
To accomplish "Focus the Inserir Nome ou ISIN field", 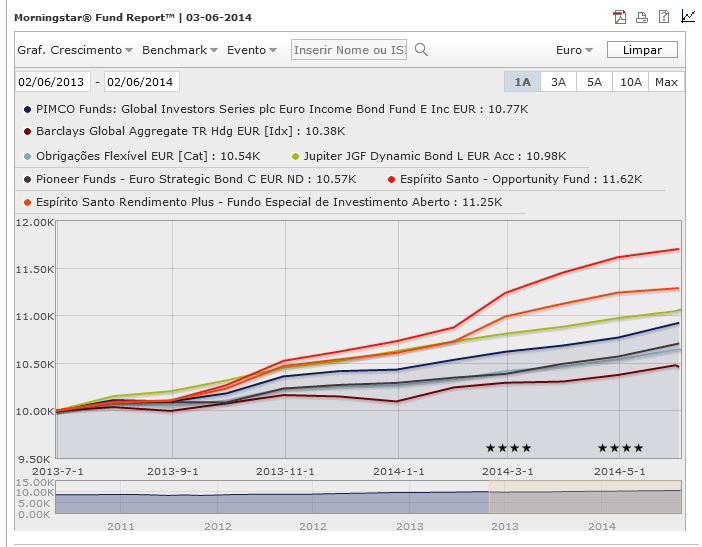I will point(349,50).
